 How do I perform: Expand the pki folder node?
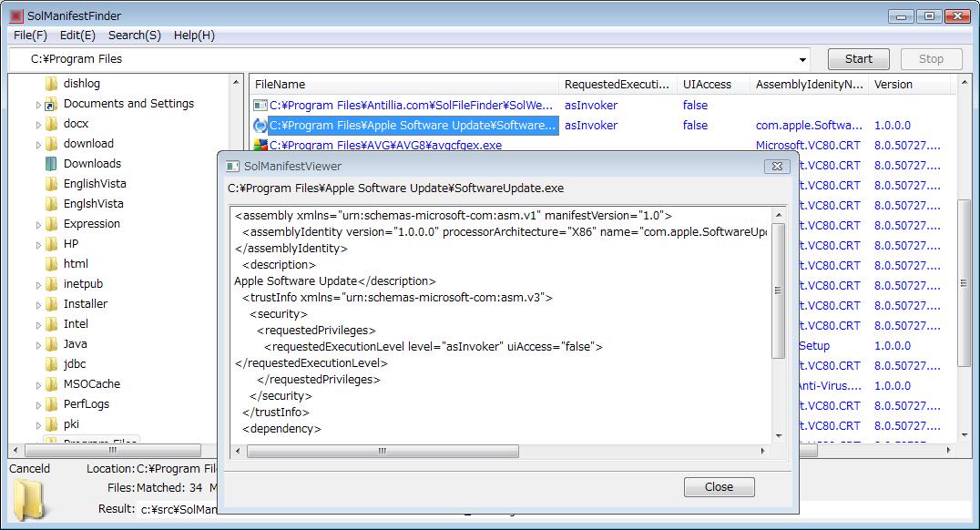click(x=38, y=425)
